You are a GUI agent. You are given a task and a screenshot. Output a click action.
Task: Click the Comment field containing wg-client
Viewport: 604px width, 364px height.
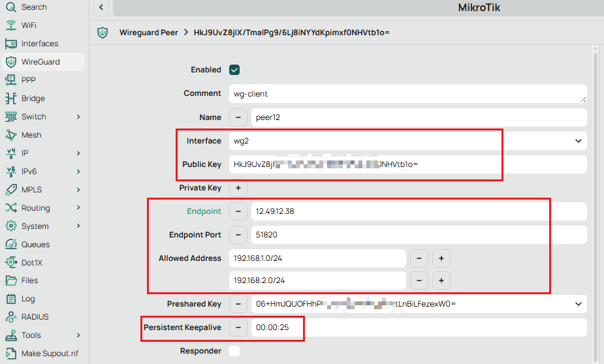pyautogui.click(x=408, y=93)
